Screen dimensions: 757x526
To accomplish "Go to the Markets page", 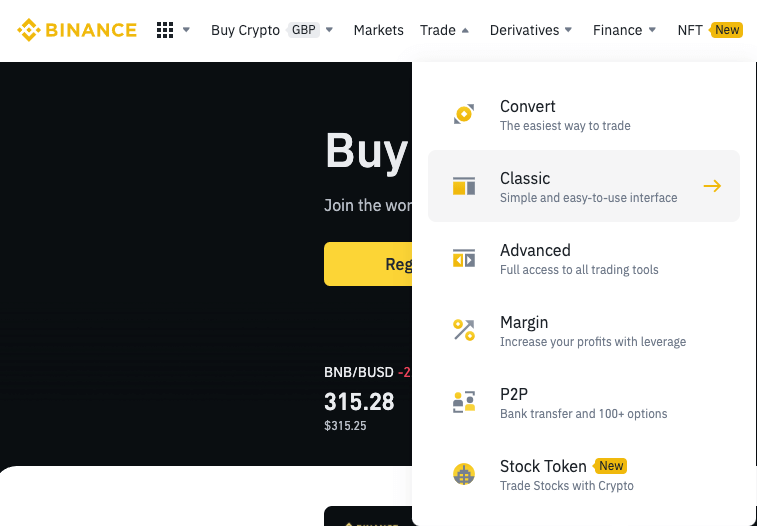I will 379,30.
